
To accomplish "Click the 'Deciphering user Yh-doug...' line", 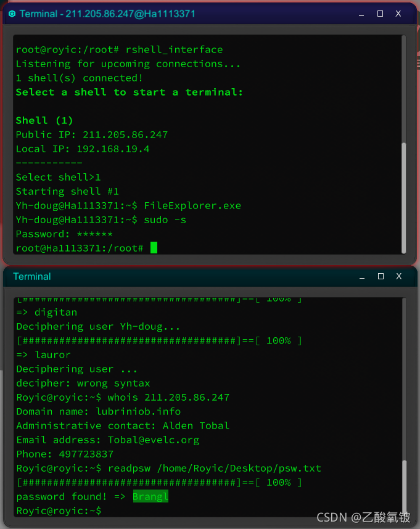I will (x=98, y=327).
